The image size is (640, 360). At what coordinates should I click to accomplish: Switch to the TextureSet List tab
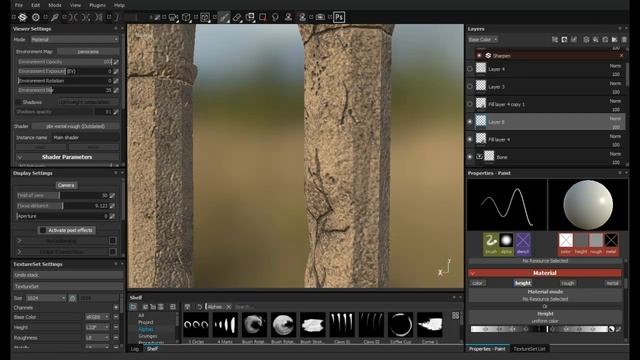coord(529,349)
